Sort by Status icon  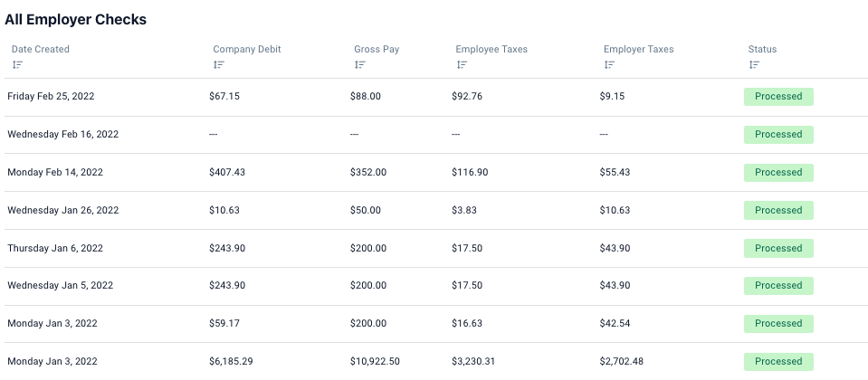(754, 65)
